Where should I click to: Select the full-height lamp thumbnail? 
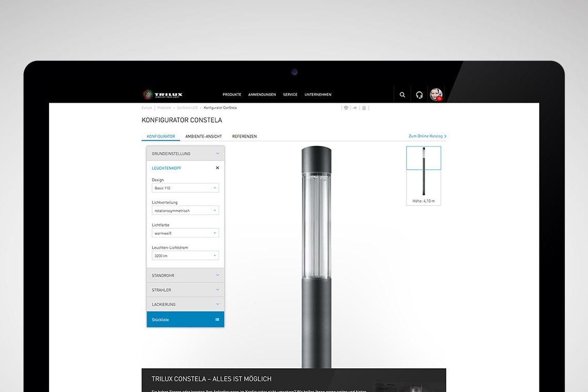[x=424, y=172]
